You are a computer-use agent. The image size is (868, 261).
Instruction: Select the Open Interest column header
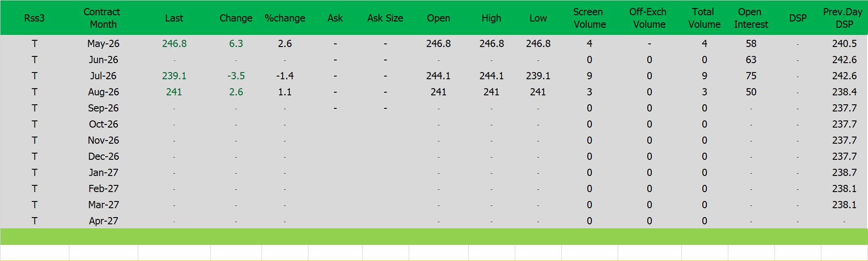pyautogui.click(x=751, y=18)
